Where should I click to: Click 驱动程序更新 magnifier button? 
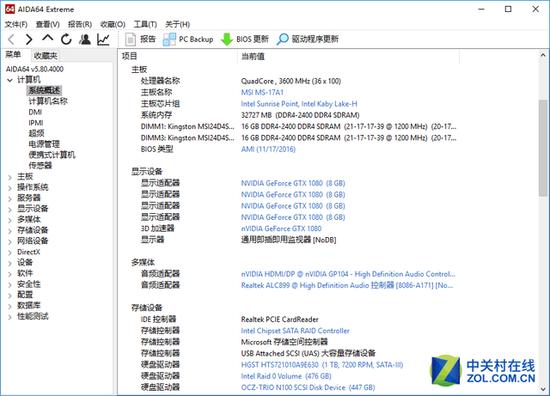[308, 39]
